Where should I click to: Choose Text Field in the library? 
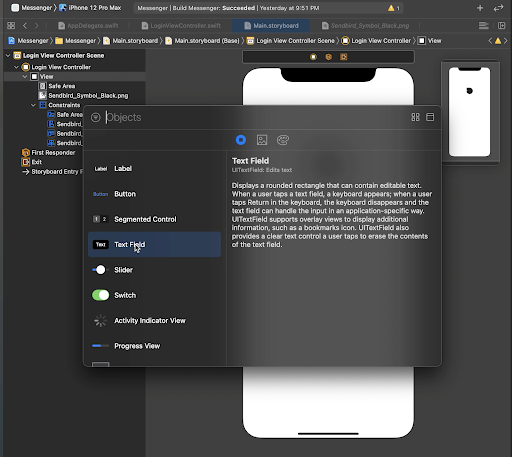[154, 244]
